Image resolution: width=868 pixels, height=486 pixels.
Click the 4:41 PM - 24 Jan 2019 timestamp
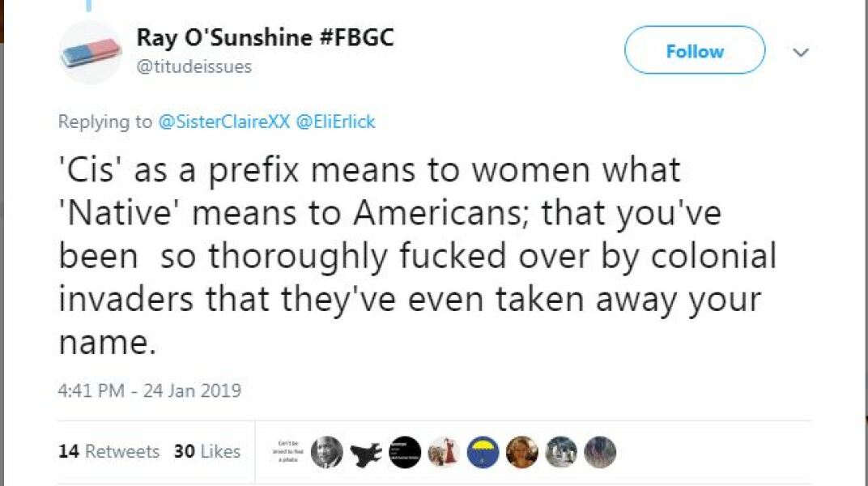pyautogui.click(x=150, y=390)
